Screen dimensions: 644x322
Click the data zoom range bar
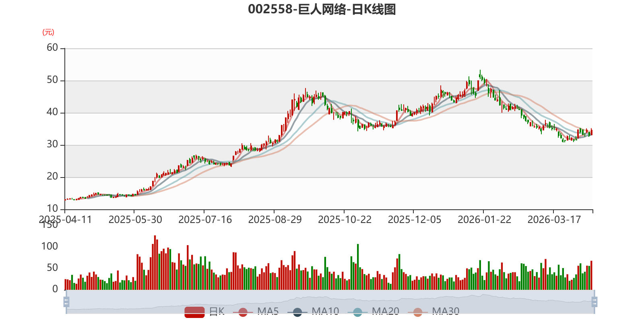click(x=330, y=301)
